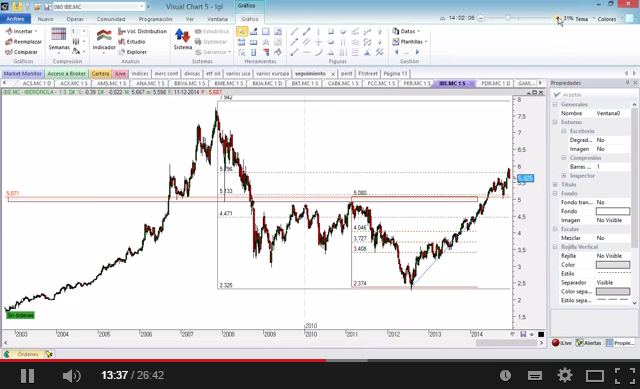Image resolution: width=640 pixels, height=389 pixels.
Task: Select the text 'A' tool in Herramientas
Action: point(266,42)
